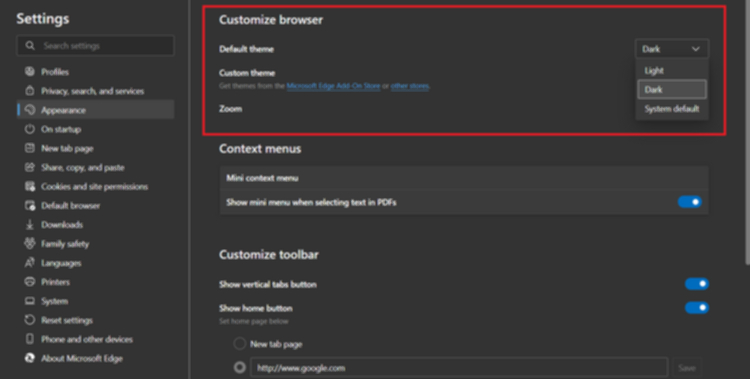Click the About Microsoft Edge logo icon
Viewport: 750px width, 379px height.
[x=30, y=358]
